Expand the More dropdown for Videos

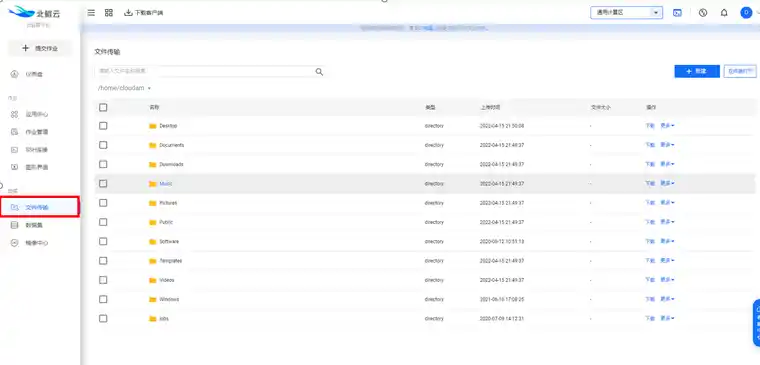667,280
